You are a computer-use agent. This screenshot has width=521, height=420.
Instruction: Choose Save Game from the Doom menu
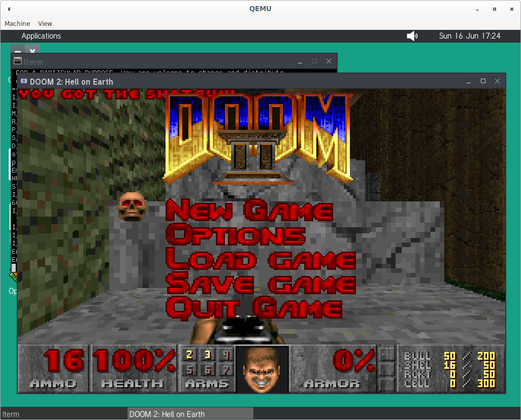click(261, 283)
